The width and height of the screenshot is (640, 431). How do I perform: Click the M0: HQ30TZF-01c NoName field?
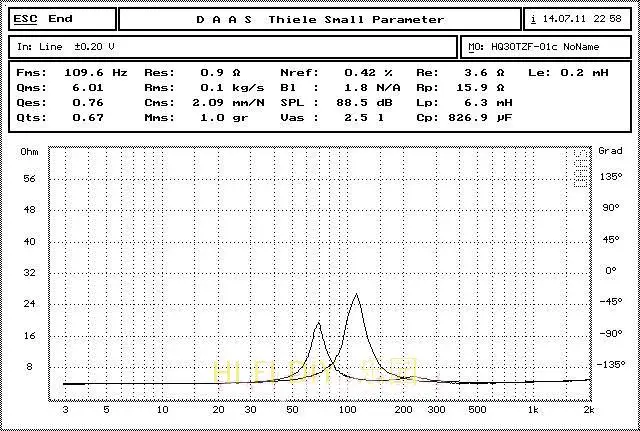tap(546, 47)
